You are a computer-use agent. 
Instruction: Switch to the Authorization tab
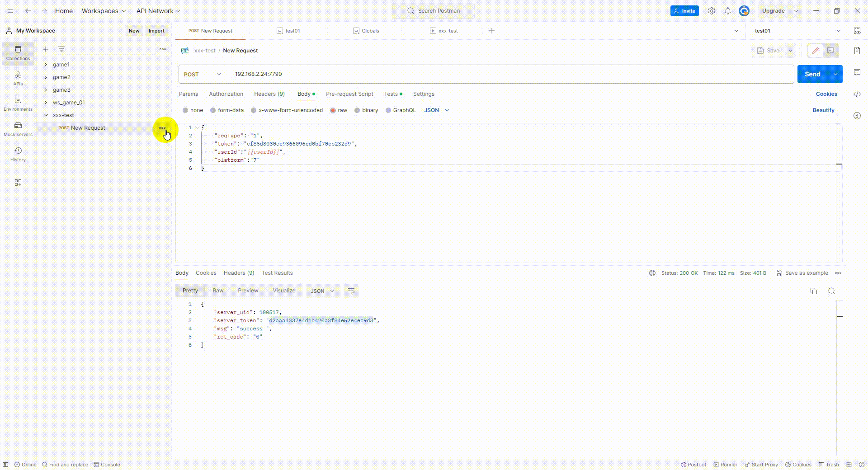click(x=226, y=94)
